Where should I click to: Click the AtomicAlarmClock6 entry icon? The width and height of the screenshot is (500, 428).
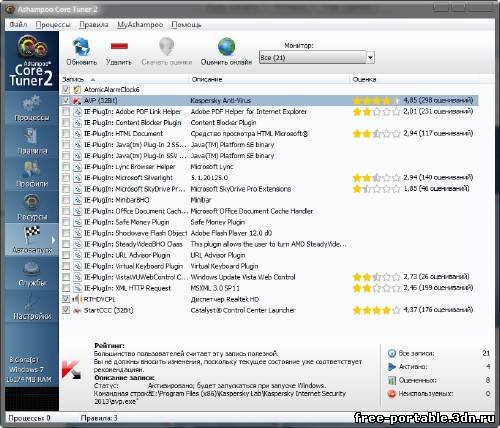tap(77, 89)
